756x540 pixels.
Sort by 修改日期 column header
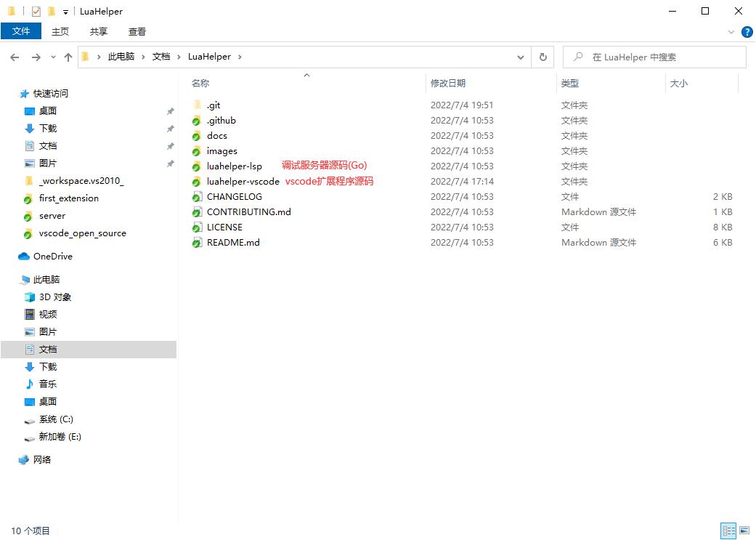pyautogui.click(x=448, y=83)
